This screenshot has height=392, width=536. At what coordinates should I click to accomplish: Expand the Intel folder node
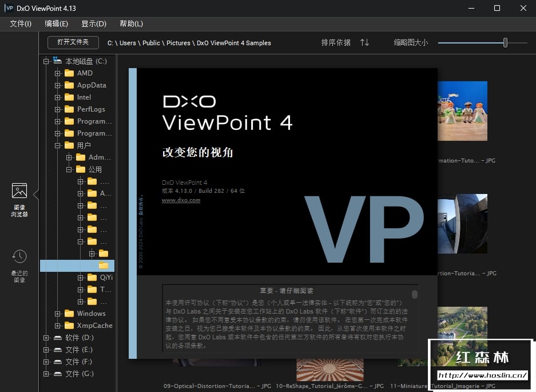pos(57,97)
